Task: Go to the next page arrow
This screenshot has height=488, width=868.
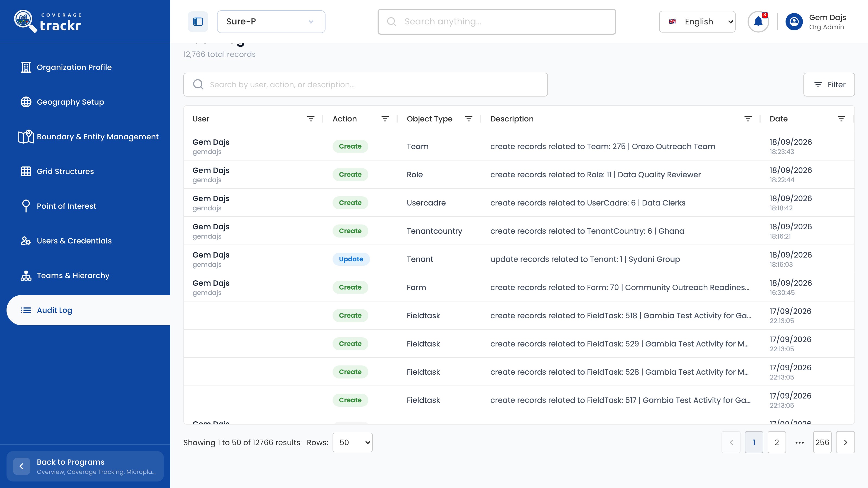Action: click(x=845, y=442)
